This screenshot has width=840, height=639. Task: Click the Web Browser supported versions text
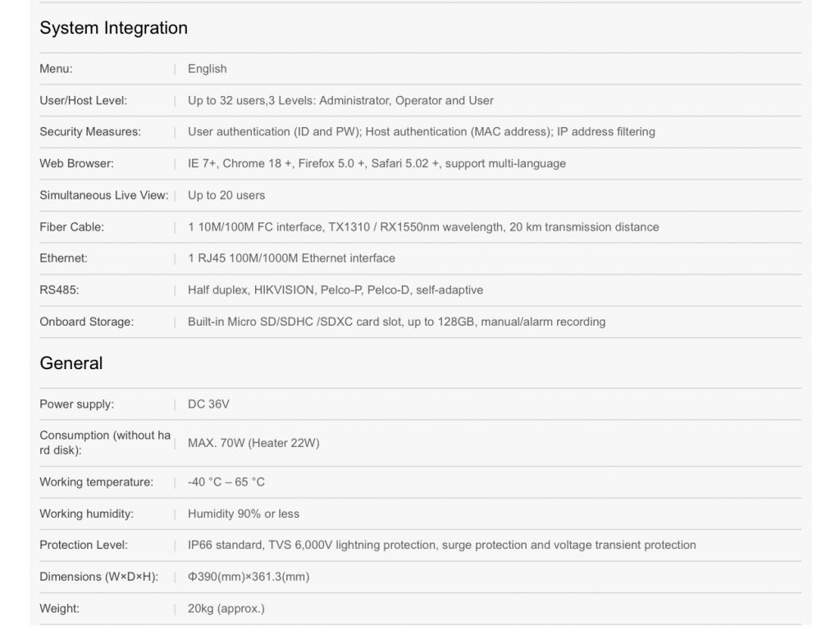[x=377, y=163]
